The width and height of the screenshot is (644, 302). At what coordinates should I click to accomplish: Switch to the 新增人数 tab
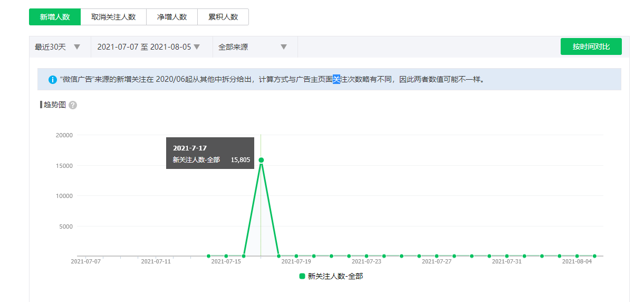(x=55, y=17)
